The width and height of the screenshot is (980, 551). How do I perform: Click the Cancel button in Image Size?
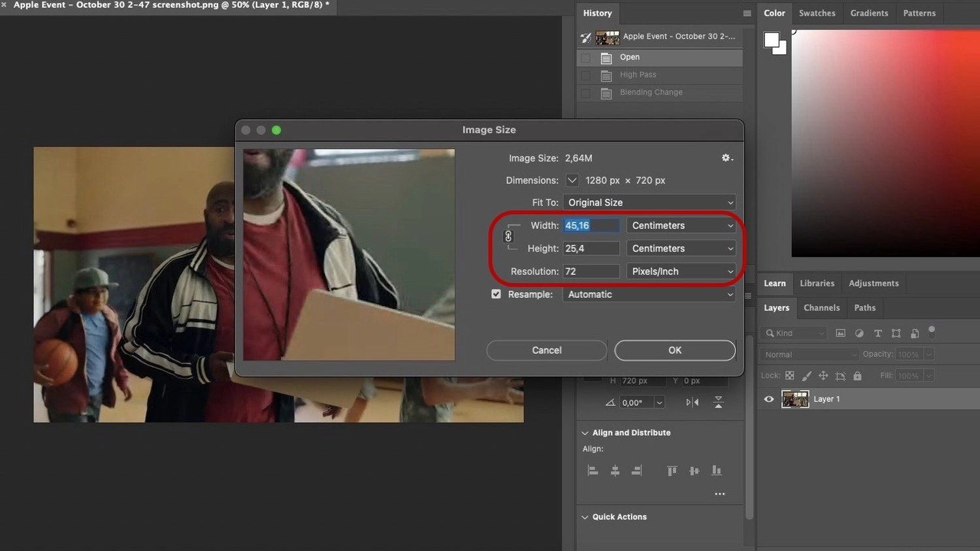click(x=547, y=350)
